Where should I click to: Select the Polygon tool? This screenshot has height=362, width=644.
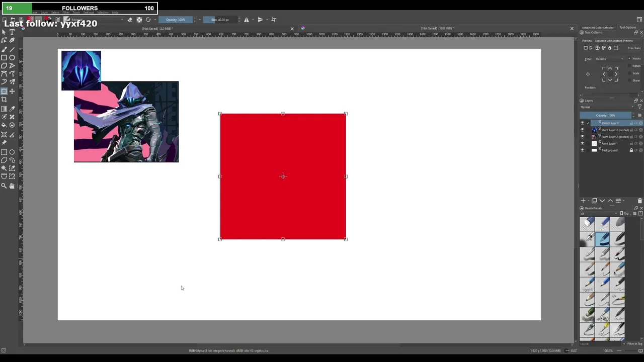4,66
